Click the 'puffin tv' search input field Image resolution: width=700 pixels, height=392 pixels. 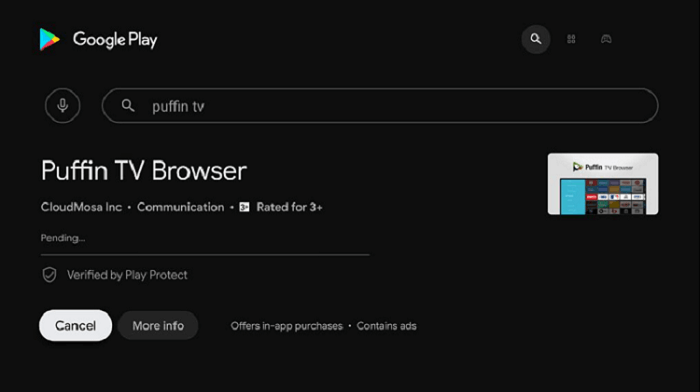[x=380, y=106]
